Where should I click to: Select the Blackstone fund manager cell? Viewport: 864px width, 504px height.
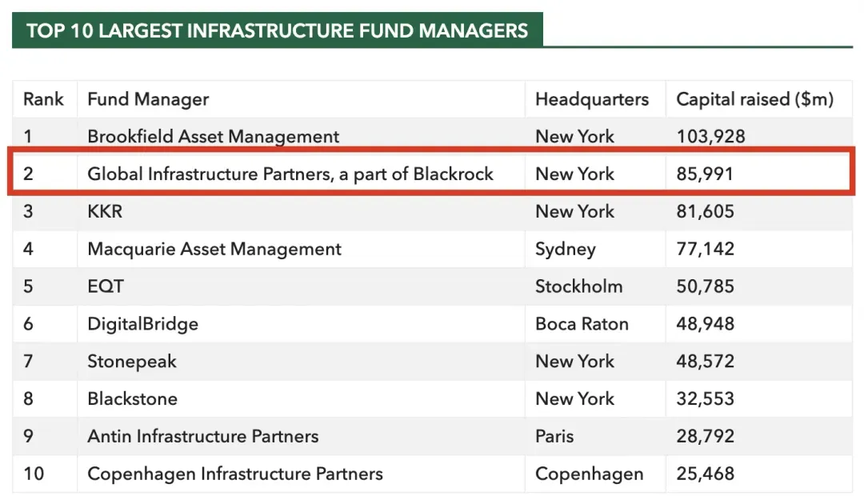(x=132, y=398)
